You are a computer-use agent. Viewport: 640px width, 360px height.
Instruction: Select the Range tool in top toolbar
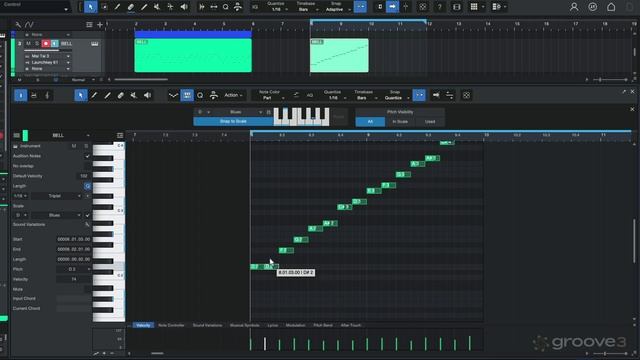(104, 7)
